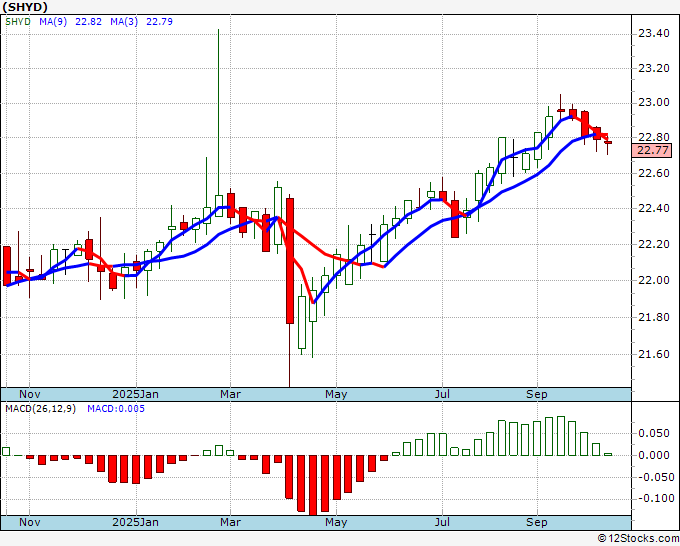680x546 pixels.
Task: Click the MA(3) value 22.79
Action: click(x=159, y=21)
